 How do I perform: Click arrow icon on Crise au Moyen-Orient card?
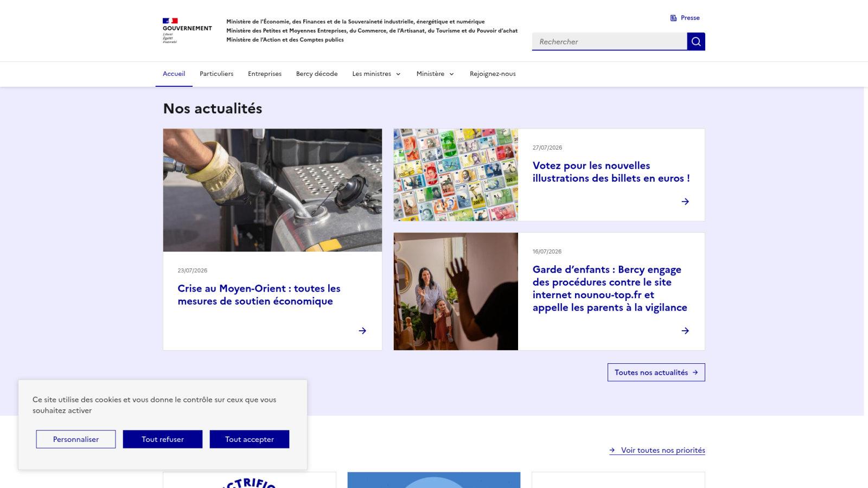point(362,331)
